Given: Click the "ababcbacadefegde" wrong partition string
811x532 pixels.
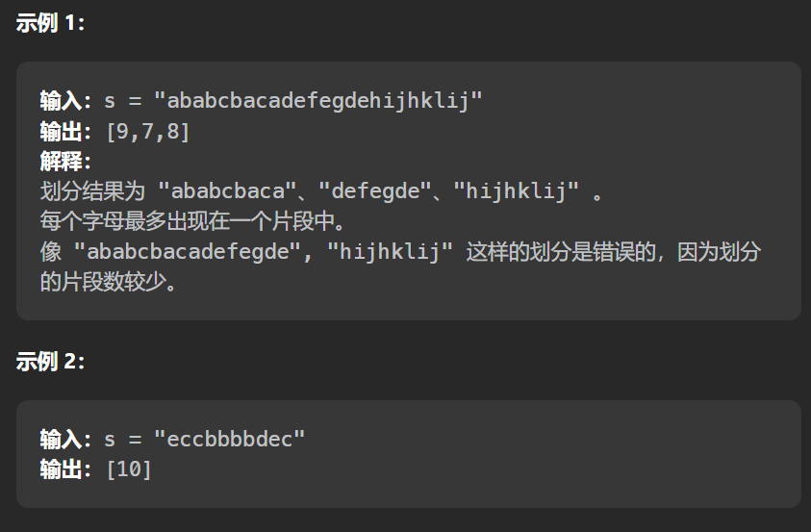Looking at the screenshot, I should pos(188,252).
